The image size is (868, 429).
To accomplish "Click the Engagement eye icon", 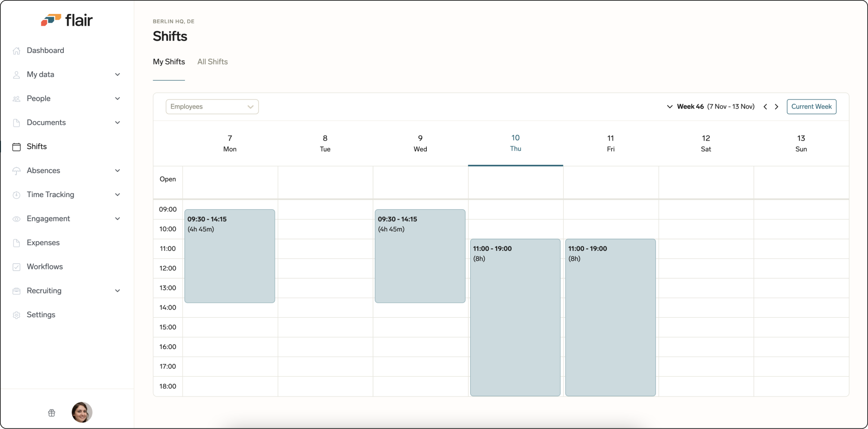I will point(17,219).
